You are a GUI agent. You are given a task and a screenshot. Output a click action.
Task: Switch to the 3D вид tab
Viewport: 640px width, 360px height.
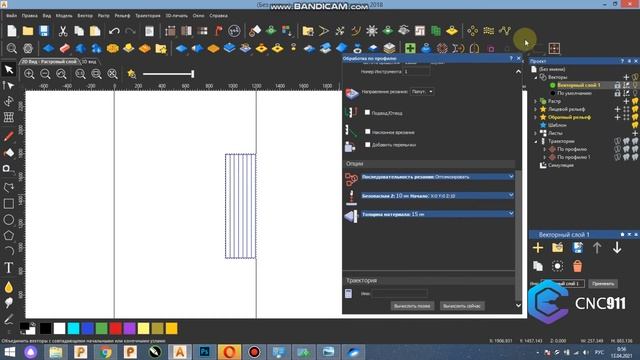89,62
